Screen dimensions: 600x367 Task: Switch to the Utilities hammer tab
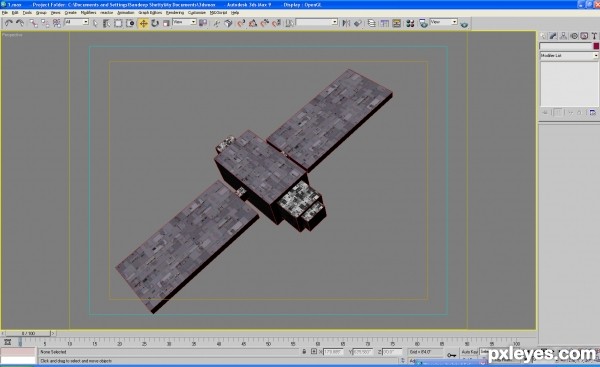[x=594, y=36]
